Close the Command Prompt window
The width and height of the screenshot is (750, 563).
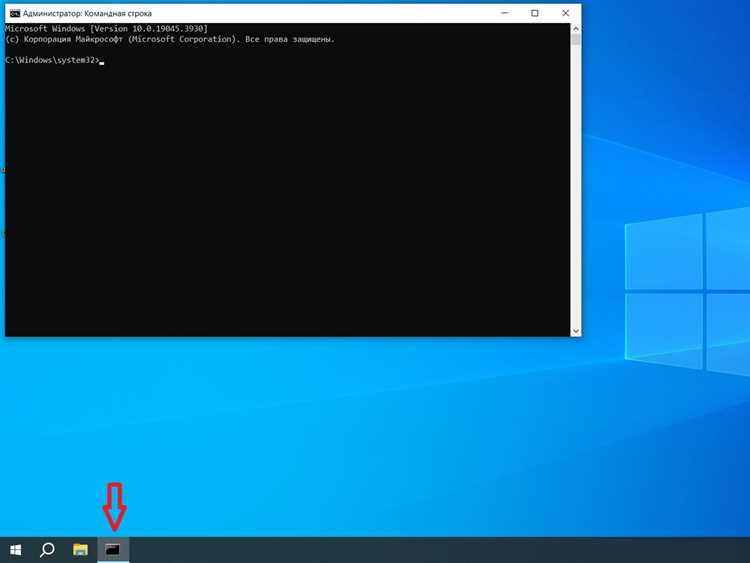[565, 13]
